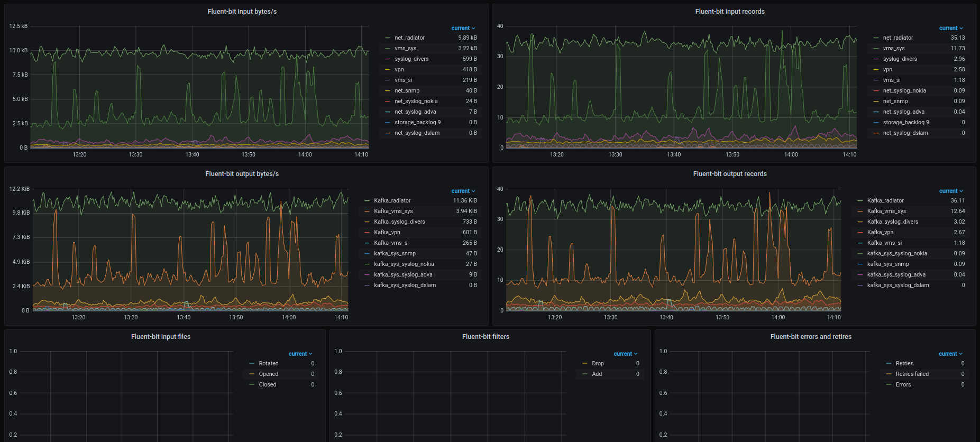This screenshot has width=980, height=442.
Task: Open color picker for Kafka_radiator in output bytes/s
Action: (367, 201)
